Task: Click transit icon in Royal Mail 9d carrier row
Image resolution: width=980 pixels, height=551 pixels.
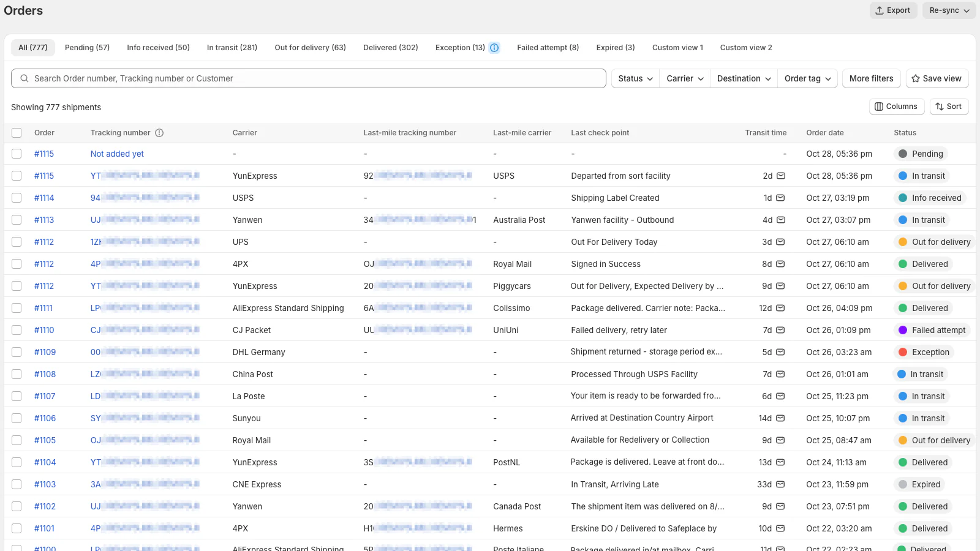Action: click(x=780, y=440)
